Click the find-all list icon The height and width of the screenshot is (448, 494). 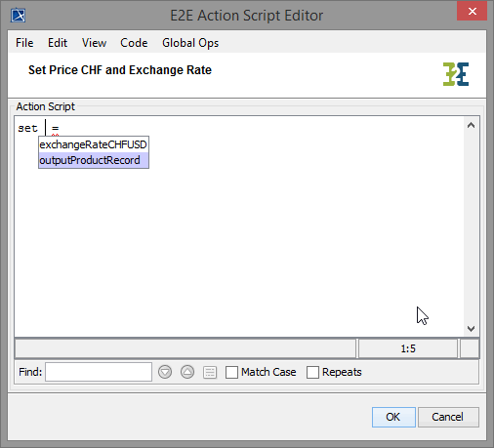pos(210,372)
